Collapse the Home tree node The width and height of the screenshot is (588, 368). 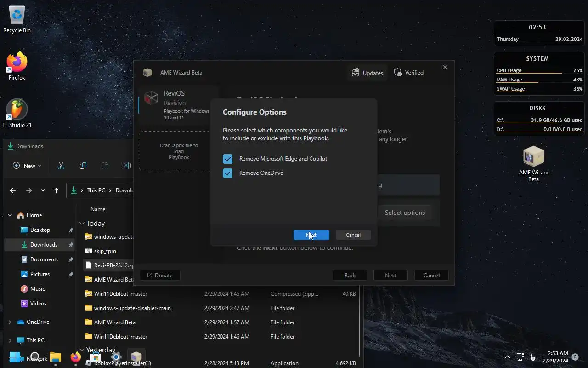(x=10, y=215)
